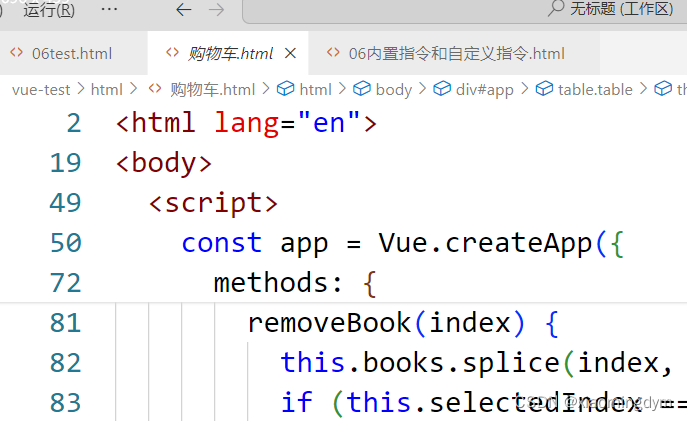687x421 pixels.
Task: Expand breadcrumb chevron after vue-test
Action: click(x=81, y=89)
